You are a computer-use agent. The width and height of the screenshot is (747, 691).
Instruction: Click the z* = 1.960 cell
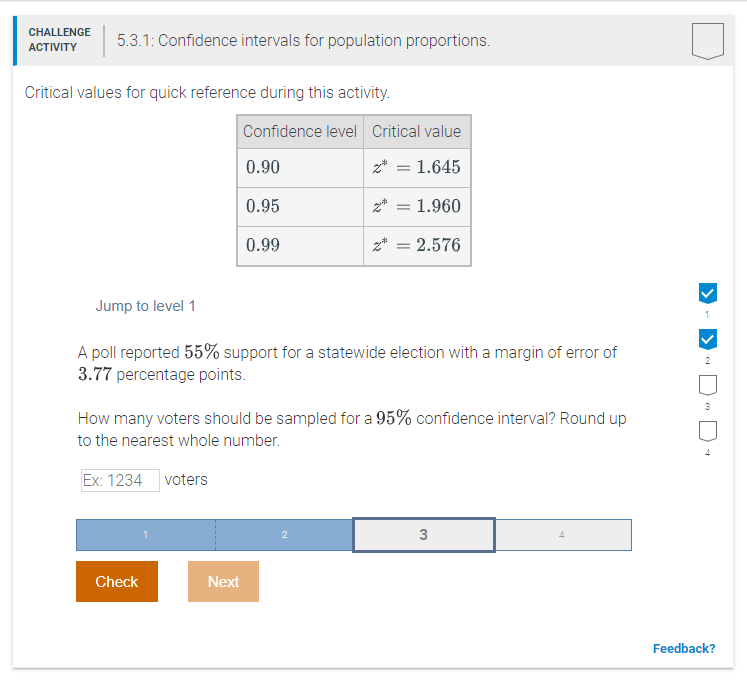[417, 206]
